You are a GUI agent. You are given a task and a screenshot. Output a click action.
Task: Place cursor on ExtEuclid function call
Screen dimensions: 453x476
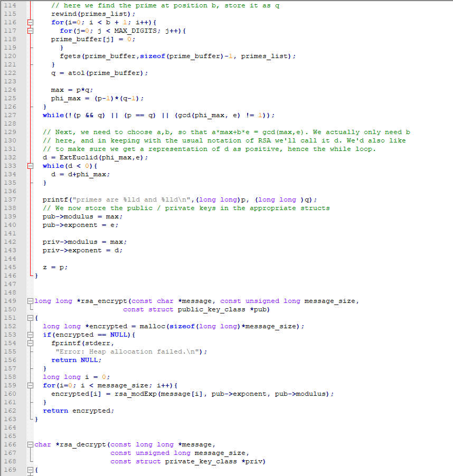(x=78, y=158)
